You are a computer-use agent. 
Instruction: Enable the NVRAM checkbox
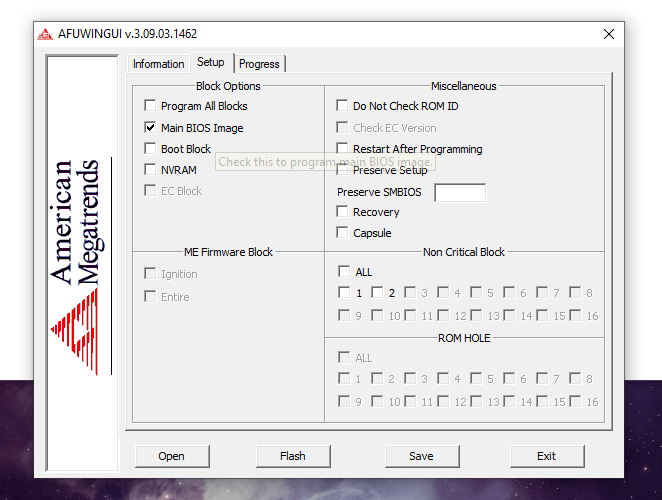(150, 169)
